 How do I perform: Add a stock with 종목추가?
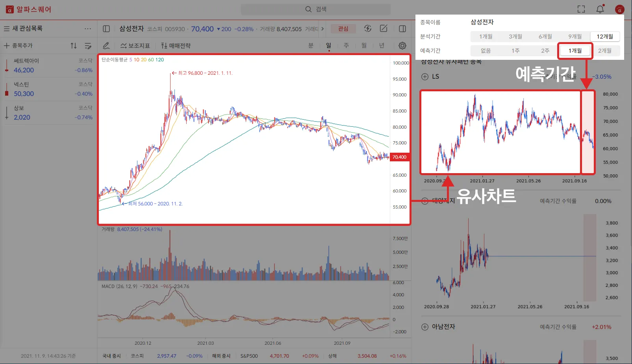click(19, 46)
